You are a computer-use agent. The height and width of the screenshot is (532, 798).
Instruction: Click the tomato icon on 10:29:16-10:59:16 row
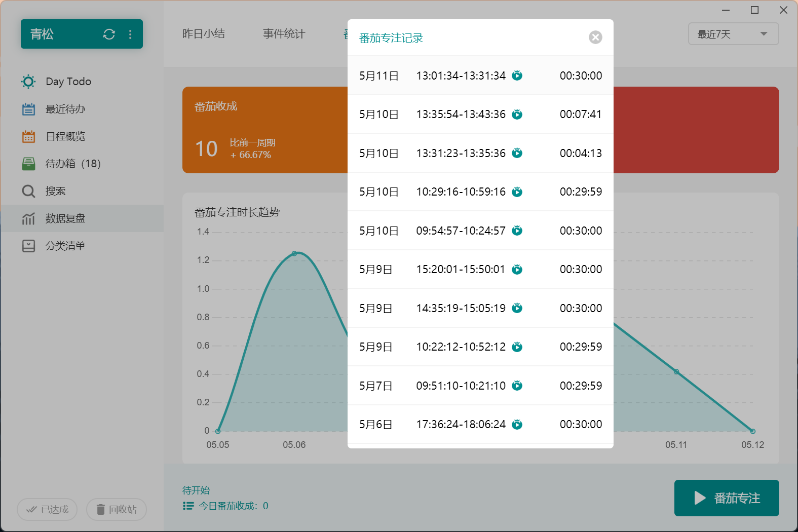click(517, 192)
